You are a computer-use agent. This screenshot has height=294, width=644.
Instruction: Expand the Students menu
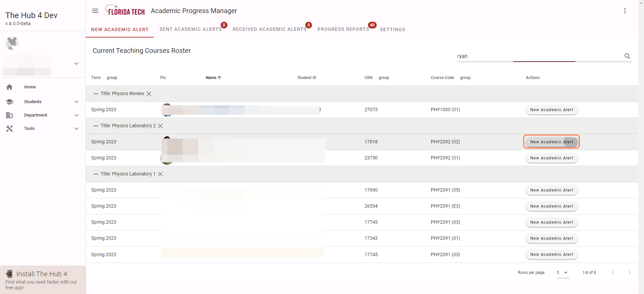(x=76, y=102)
